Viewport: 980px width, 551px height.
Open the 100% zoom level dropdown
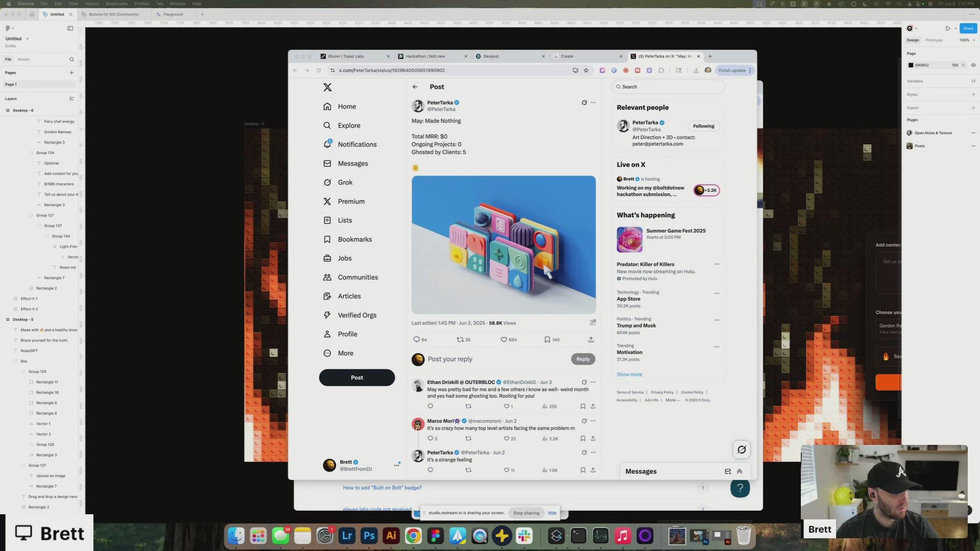(x=967, y=40)
